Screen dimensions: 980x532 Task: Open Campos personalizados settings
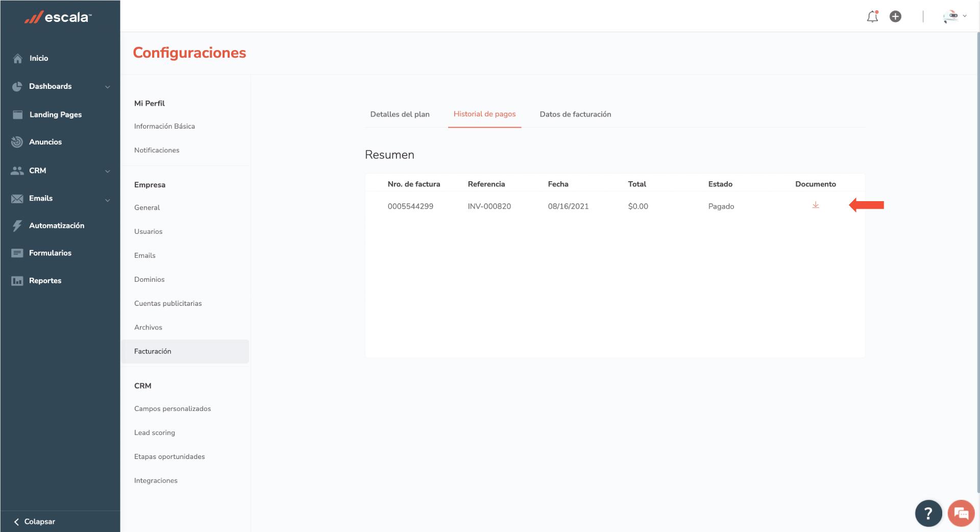click(x=173, y=408)
